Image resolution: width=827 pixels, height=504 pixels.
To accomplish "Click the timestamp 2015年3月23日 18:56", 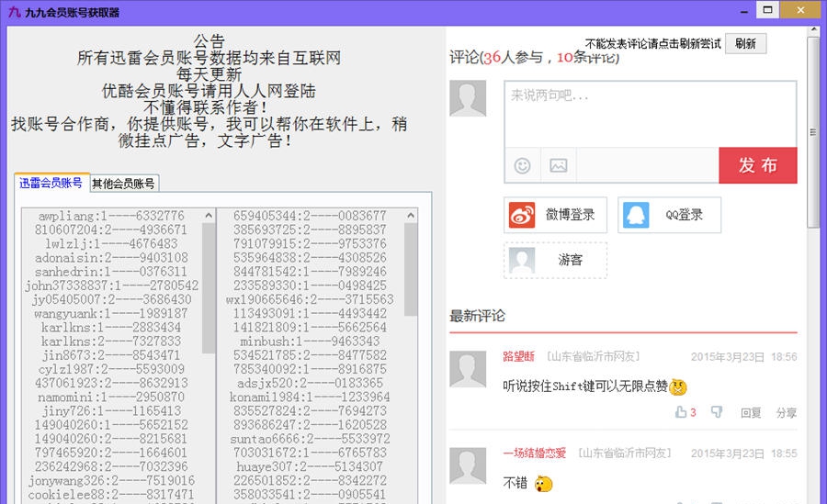I will (x=743, y=357).
